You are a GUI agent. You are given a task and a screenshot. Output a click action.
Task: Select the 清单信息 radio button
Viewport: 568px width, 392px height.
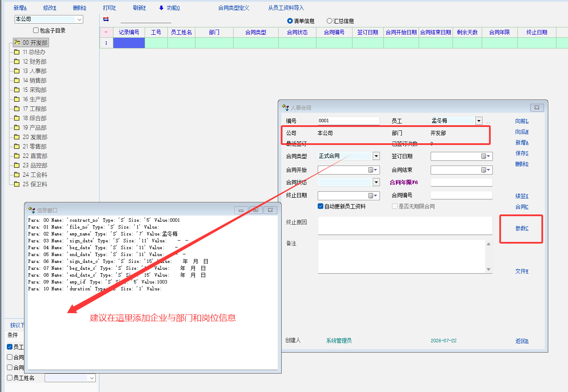pos(290,21)
